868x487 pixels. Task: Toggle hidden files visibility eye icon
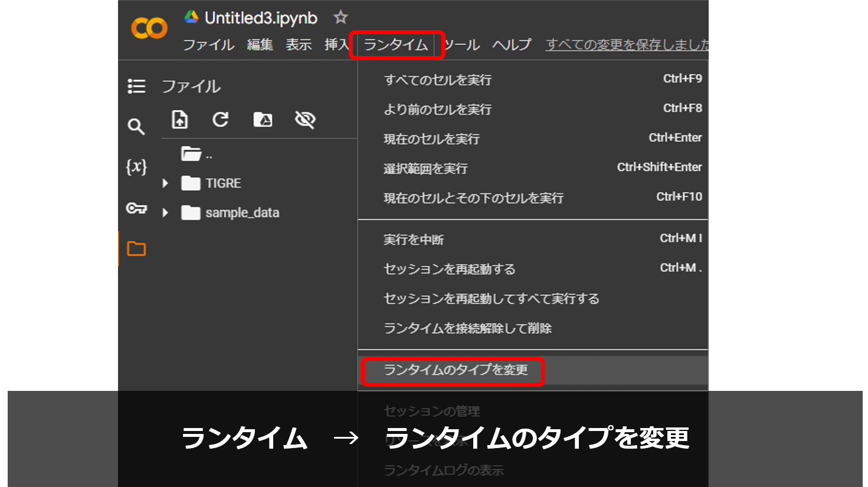click(305, 120)
